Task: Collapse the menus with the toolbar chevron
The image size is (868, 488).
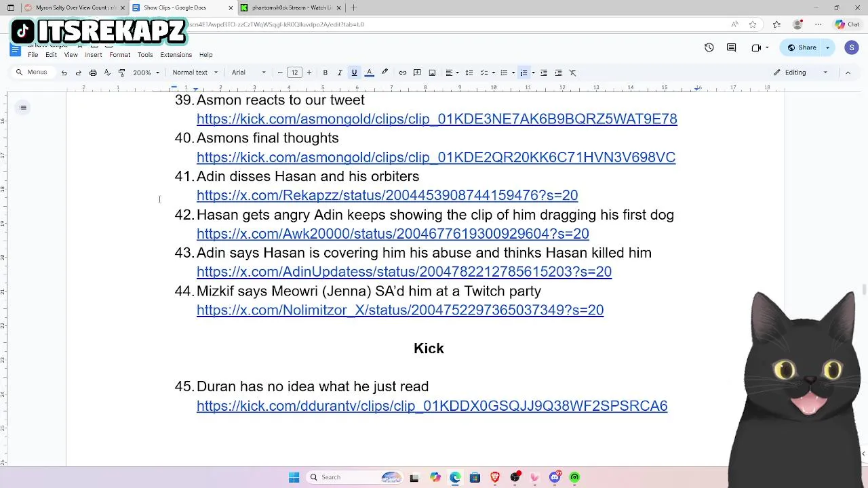Action: (x=848, y=73)
